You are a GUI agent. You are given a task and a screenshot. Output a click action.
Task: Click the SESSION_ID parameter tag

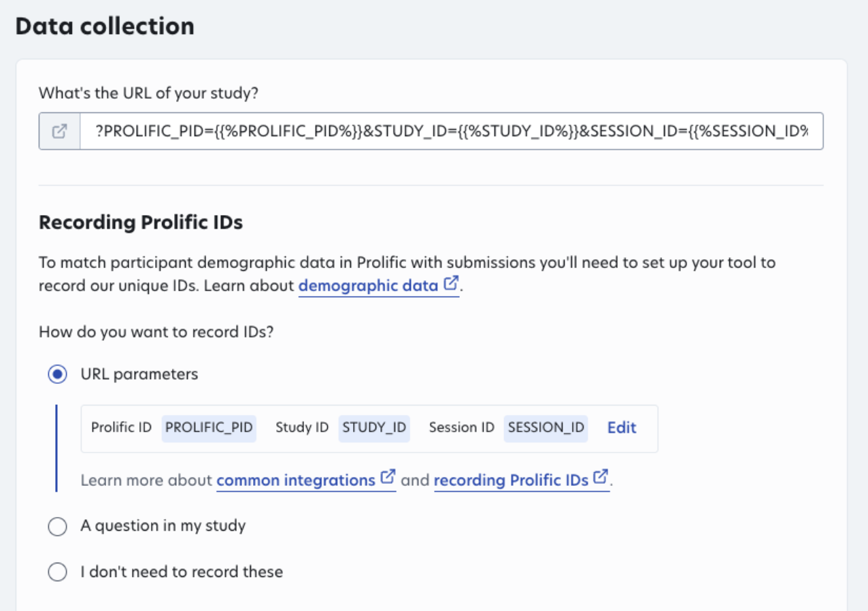click(546, 428)
